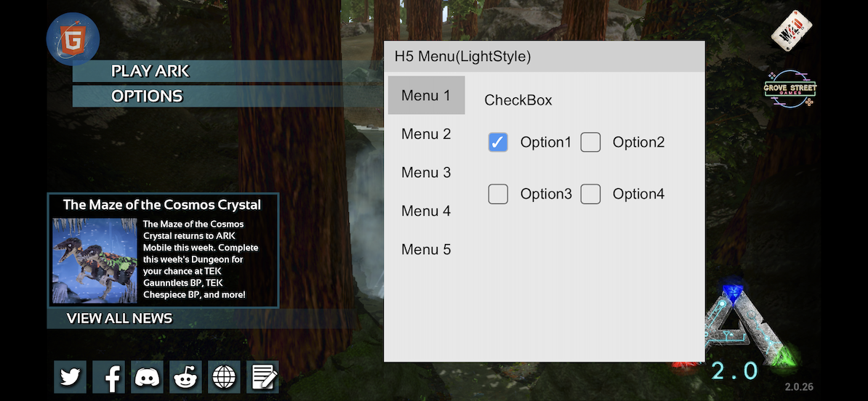Open the Discord social link icon
Image resolution: width=868 pixels, height=401 pixels.
(148, 377)
